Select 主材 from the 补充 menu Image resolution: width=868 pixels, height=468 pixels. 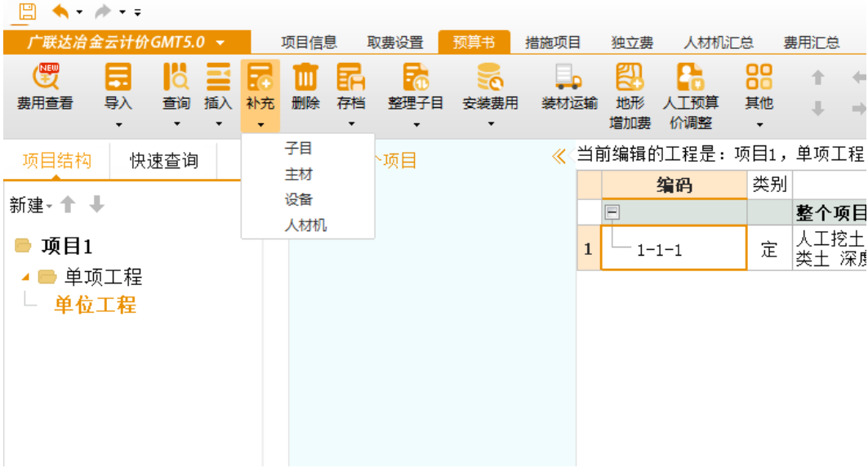[298, 174]
